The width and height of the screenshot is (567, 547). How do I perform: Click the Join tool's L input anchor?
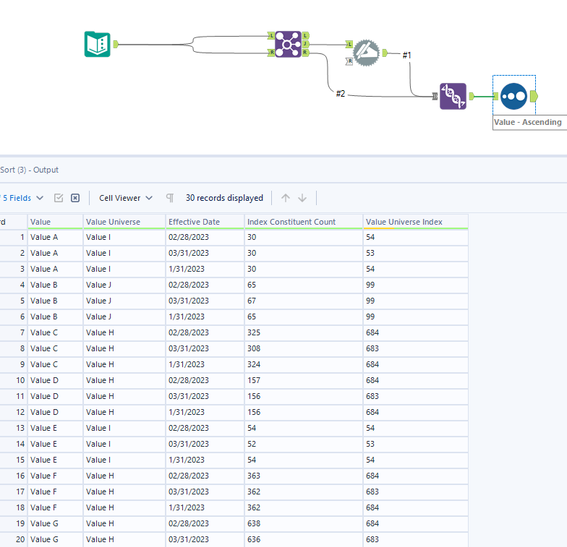click(271, 35)
